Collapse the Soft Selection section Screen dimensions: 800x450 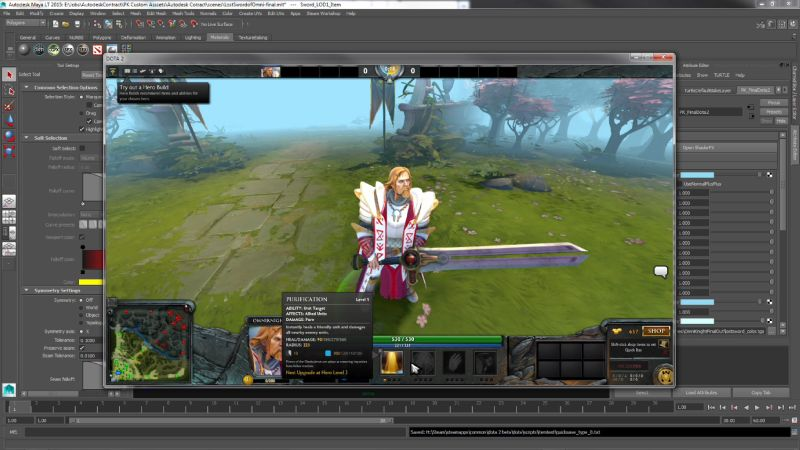[x=26, y=137]
